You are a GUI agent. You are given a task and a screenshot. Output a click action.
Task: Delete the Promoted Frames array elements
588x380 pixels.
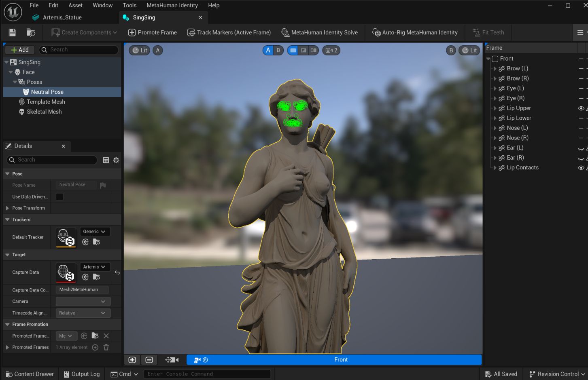106,347
